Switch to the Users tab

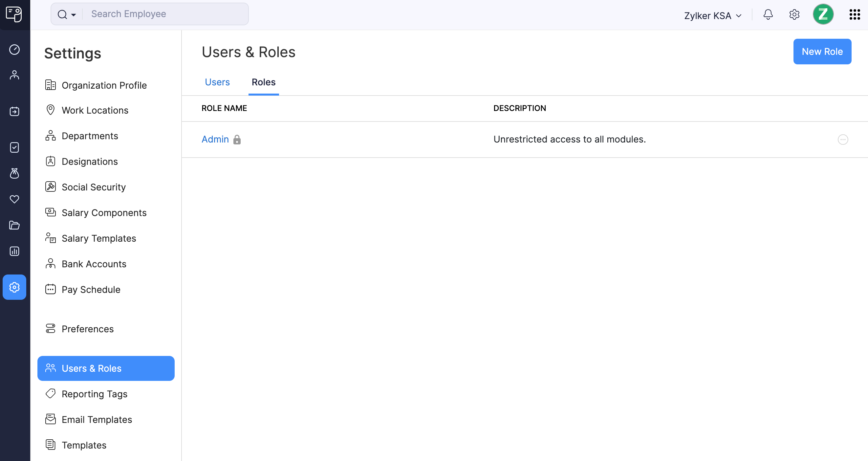pos(217,82)
